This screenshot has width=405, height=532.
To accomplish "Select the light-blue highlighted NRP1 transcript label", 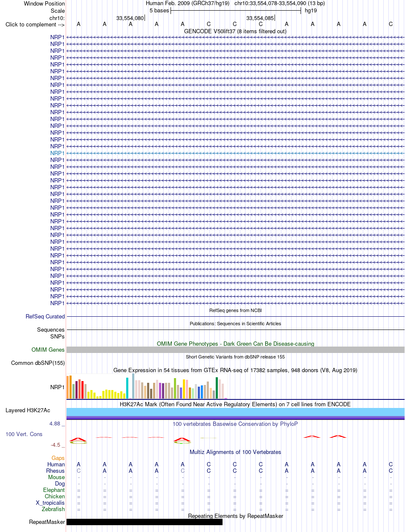I will click(58, 153).
